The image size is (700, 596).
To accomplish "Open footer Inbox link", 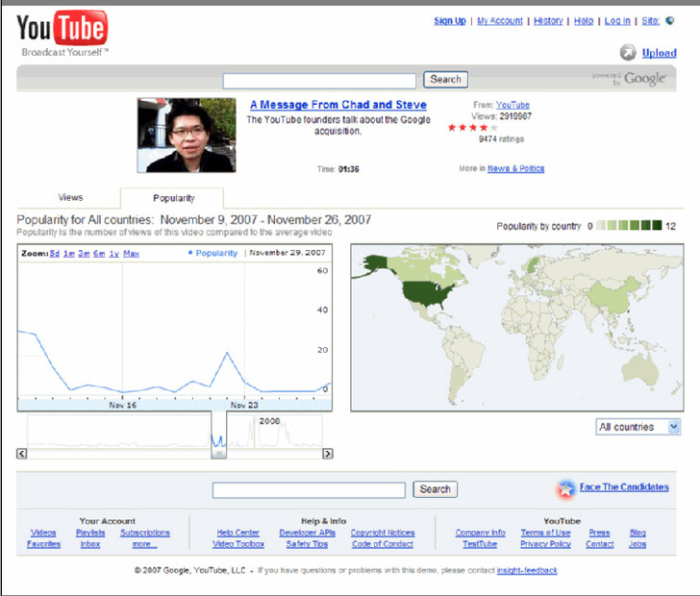I will tap(90, 544).
